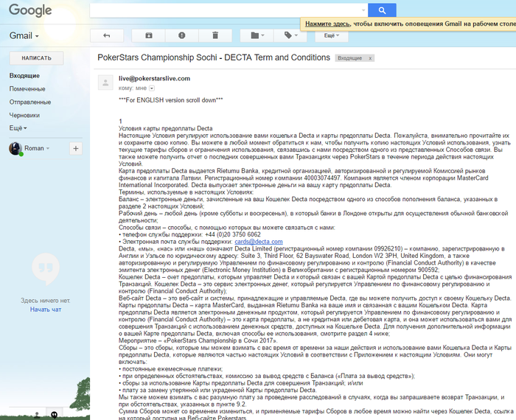This screenshot has width=516, height=420.
Task: Click sender live@pokerstarslive.com
Action: 154,78
